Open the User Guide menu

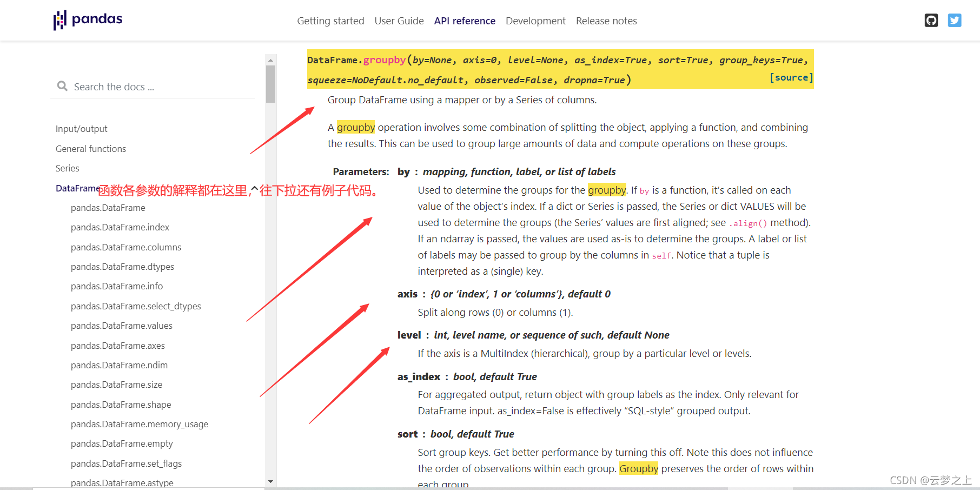coord(399,21)
